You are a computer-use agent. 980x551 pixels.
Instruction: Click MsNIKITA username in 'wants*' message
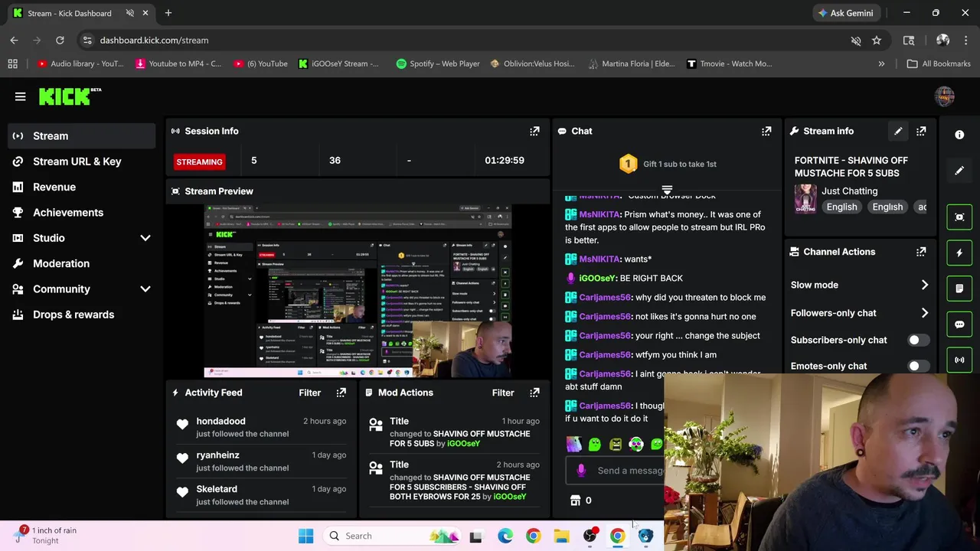pyautogui.click(x=599, y=259)
